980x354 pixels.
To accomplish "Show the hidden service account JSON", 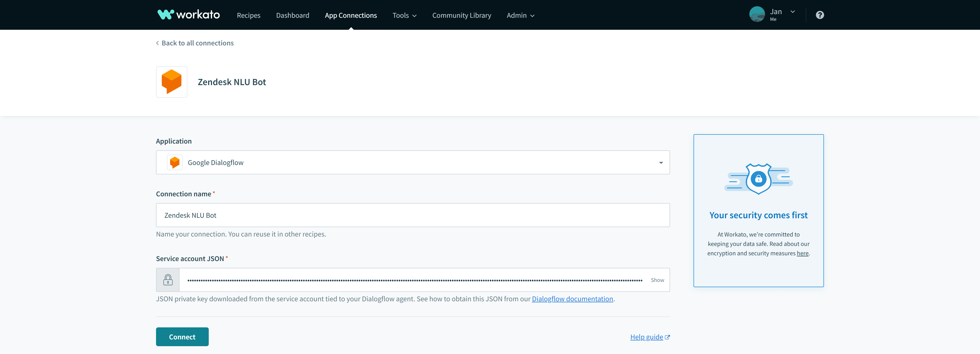I will pos(657,280).
